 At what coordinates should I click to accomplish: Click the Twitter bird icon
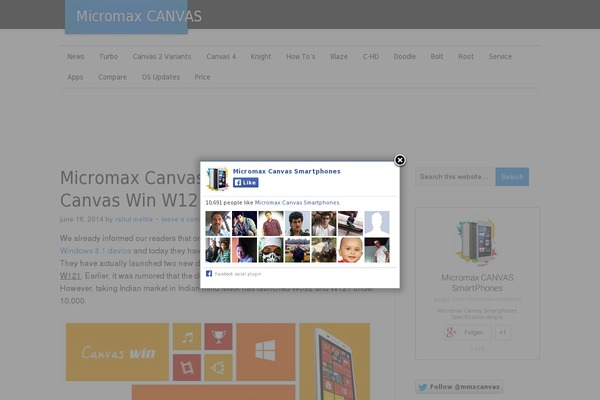coord(422,387)
